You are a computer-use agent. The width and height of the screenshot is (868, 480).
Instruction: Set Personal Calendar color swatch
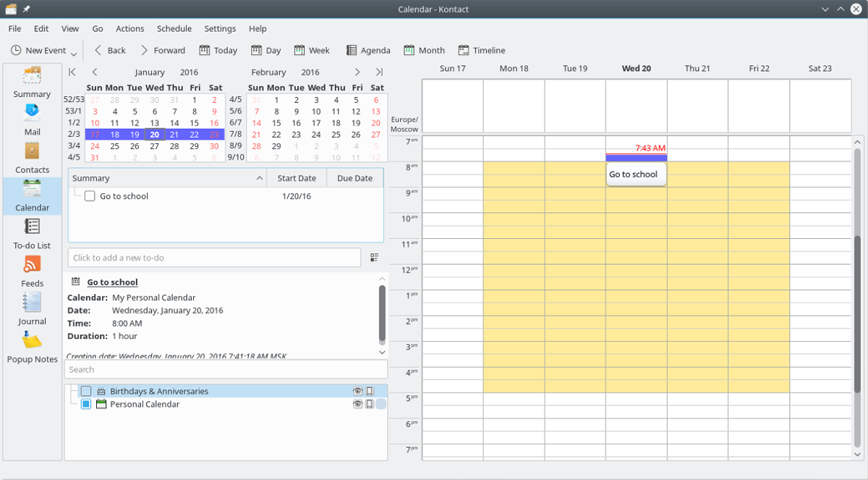click(x=380, y=404)
